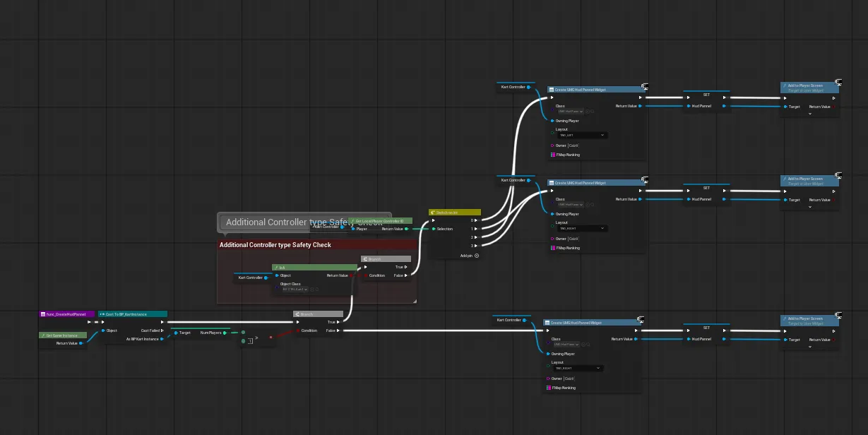
Task: Click the Condition pin on lower Branch node
Action: [x=297, y=330]
